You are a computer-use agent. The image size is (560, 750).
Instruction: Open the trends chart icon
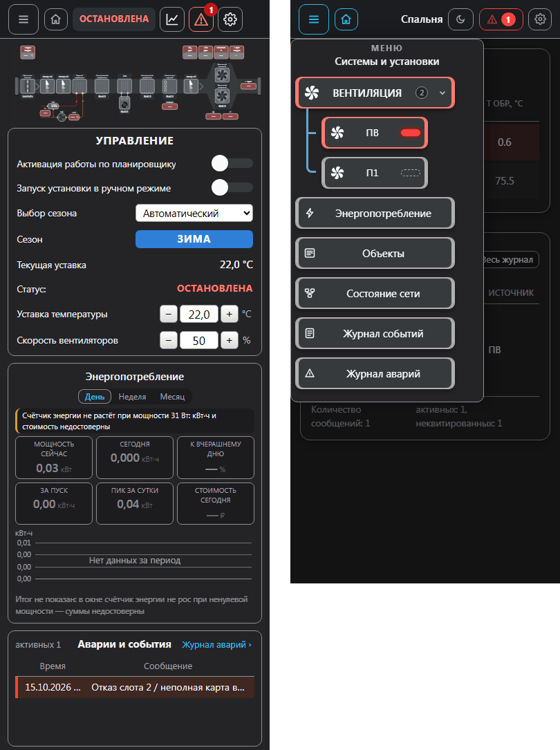pos(172,19)
